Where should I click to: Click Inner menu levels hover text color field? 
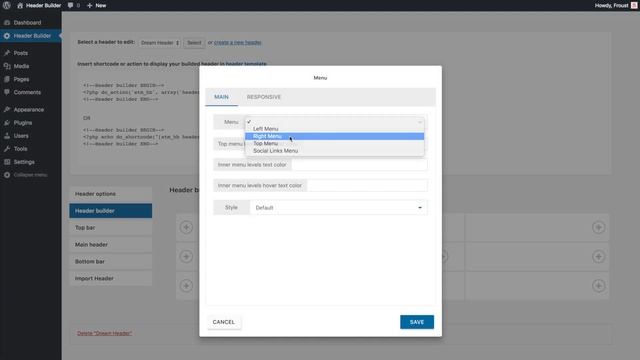coord(367,185)
